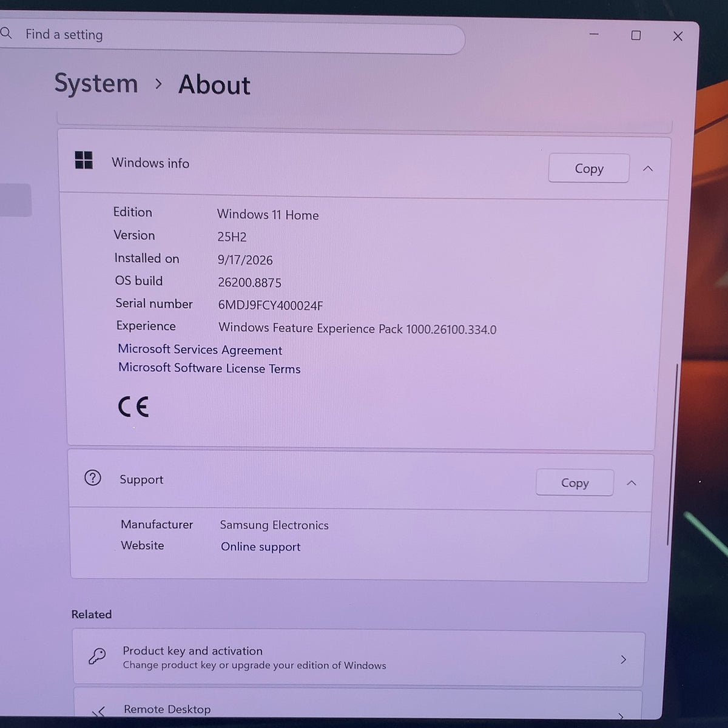Copy the Windows info details

[588, 168]
